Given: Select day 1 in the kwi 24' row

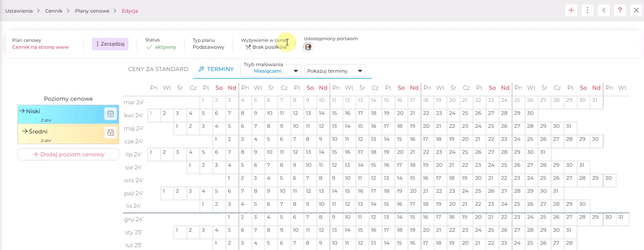Looking at the screenshot, I should [154, 115].
